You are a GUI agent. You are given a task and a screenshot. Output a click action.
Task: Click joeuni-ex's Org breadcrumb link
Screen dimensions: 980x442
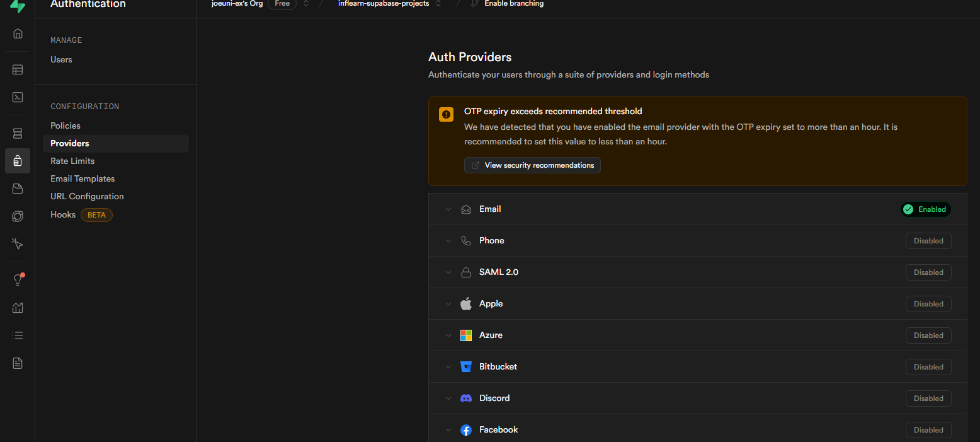[x=237, y=4]
